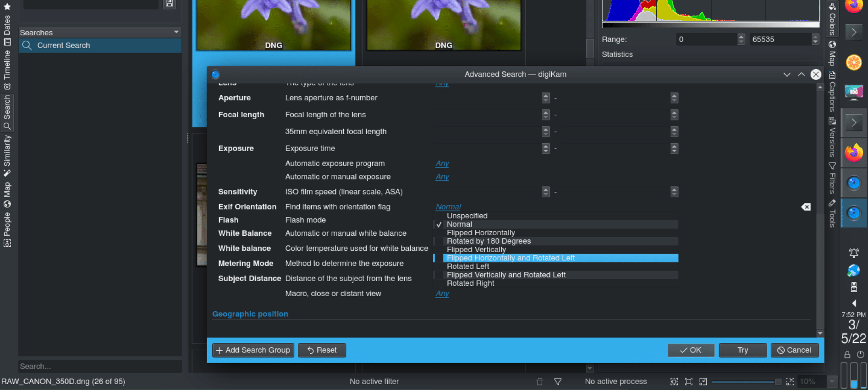Click the notification bell icon in system tray
The width and height of the screenshot is (868, 390).
click(854, 253)
